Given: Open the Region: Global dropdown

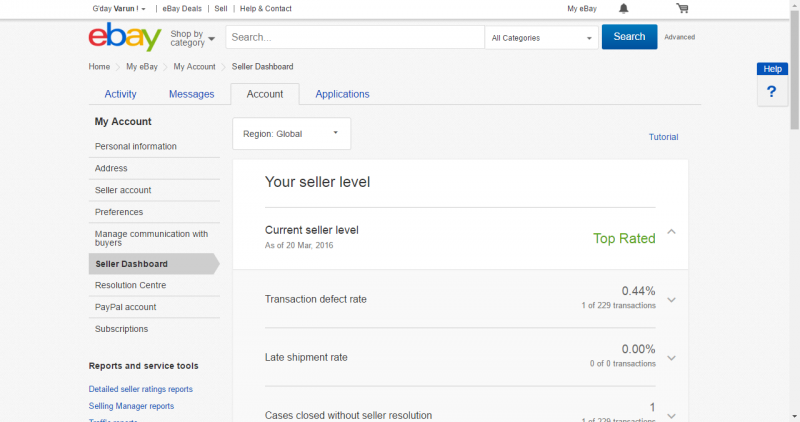Looking at the screenshot, I should tap(291, 134).
